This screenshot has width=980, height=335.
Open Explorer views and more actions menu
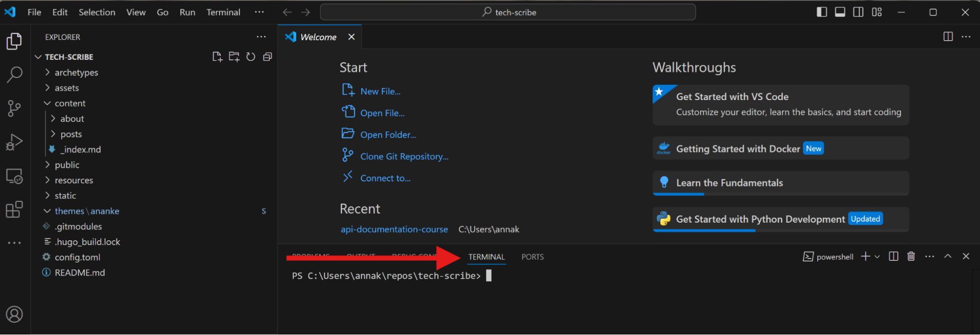coord(261,37)
